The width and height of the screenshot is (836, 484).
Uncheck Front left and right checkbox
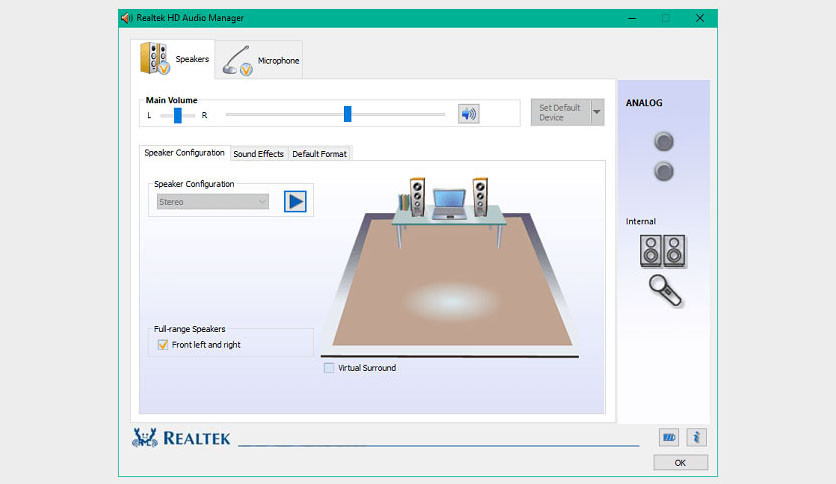coord(163,345)
